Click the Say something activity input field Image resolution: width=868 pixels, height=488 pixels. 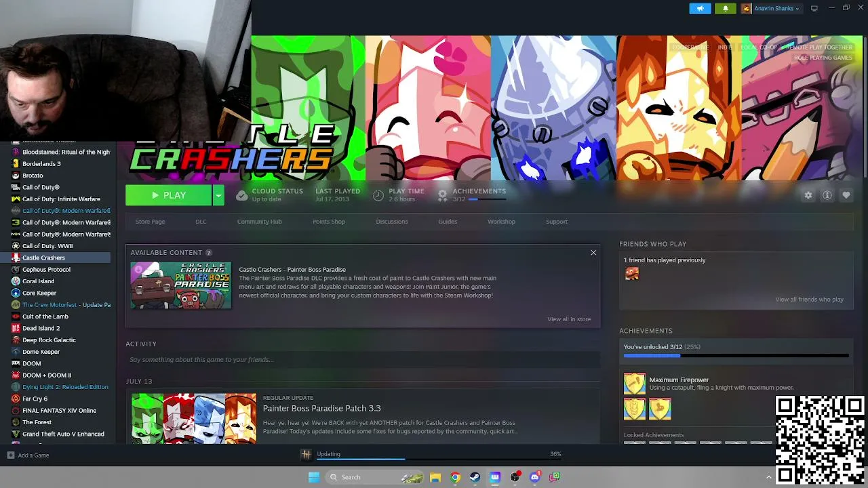(363, 360)
